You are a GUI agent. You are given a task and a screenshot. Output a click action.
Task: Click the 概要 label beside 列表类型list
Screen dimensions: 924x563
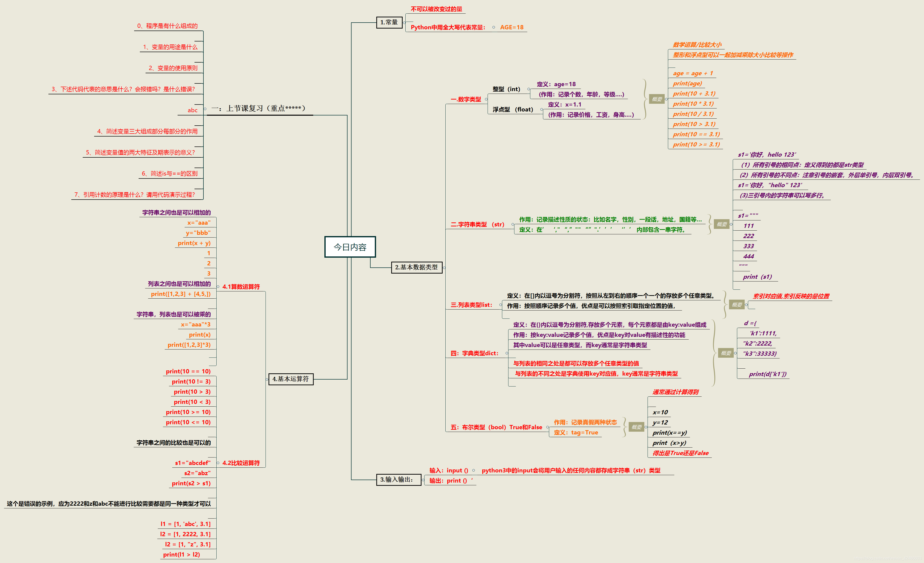[736, 304]
